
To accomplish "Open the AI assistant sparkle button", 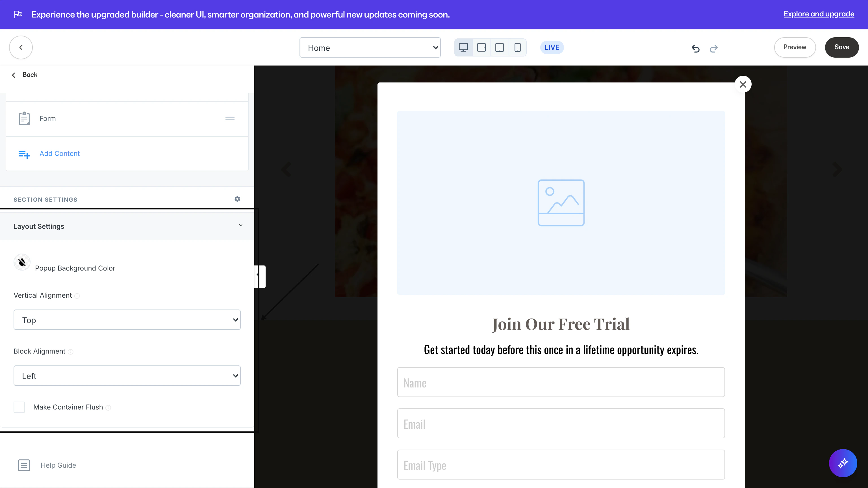I will click(x=843, y=463).
